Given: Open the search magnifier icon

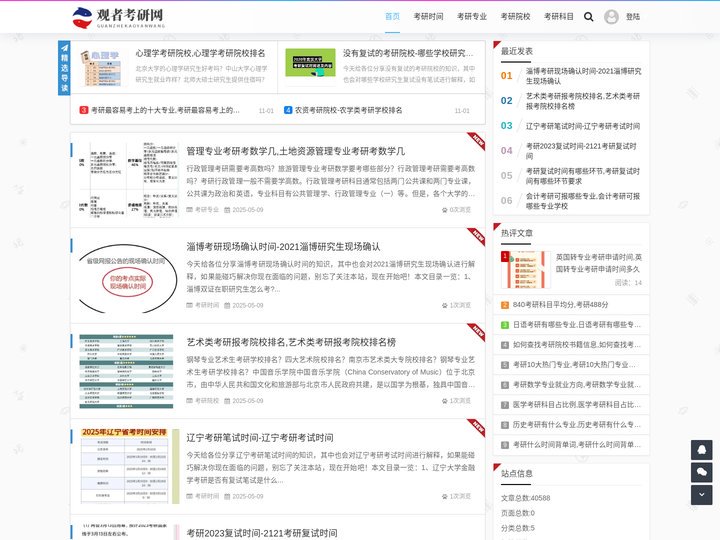Looking at the screenshot, I should coord(588,17).
